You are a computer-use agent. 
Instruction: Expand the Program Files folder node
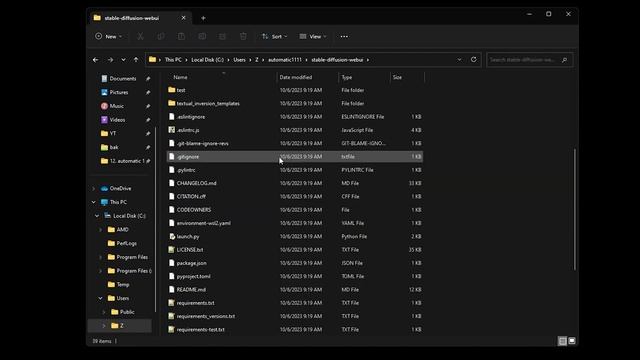pyautogui.click(x=101, y=257)
